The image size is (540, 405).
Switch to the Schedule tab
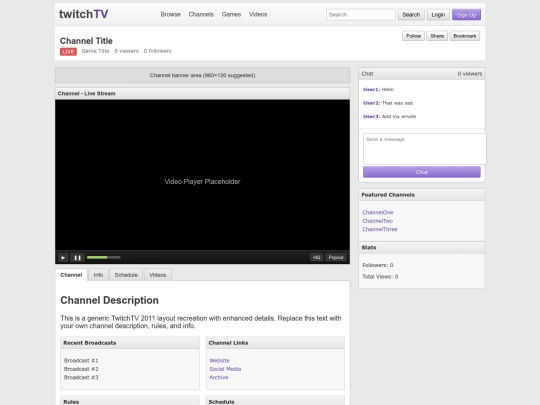click(x=126, y=275)
